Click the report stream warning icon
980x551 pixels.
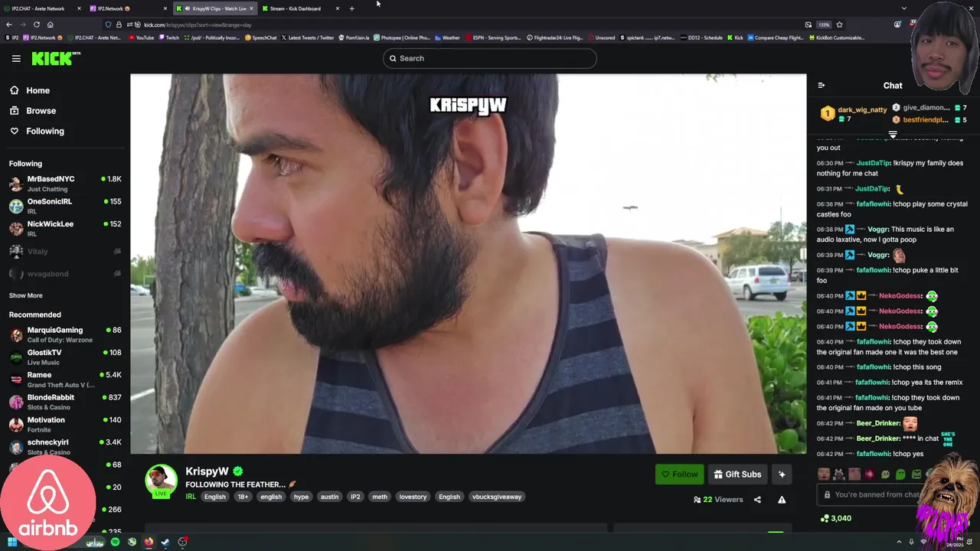coord(782,500)
